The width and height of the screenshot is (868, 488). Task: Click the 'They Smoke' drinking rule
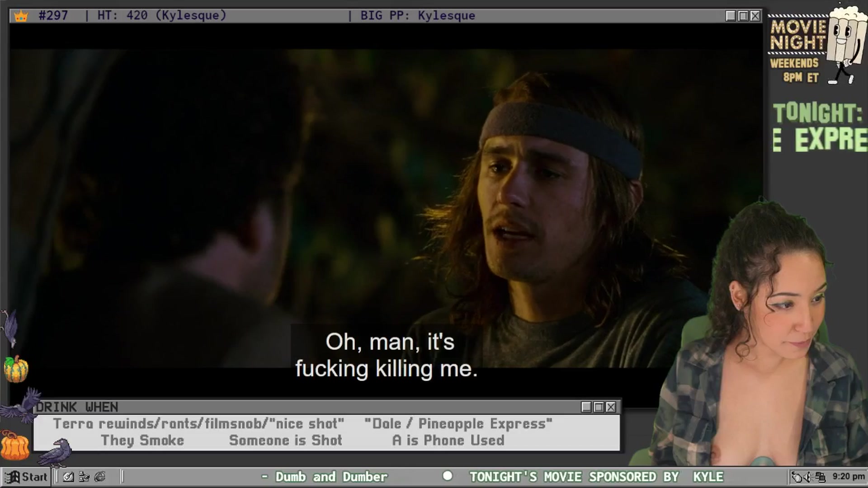coord(142,440)
